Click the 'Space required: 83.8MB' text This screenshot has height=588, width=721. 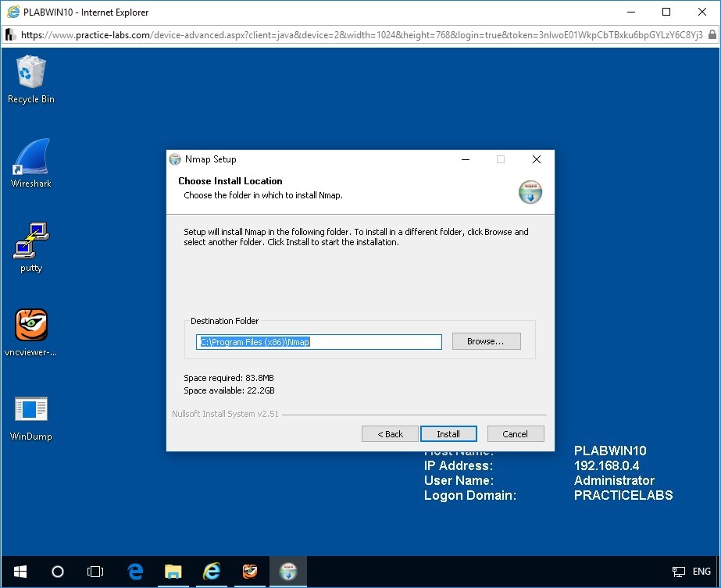click(x=229, y=378)
